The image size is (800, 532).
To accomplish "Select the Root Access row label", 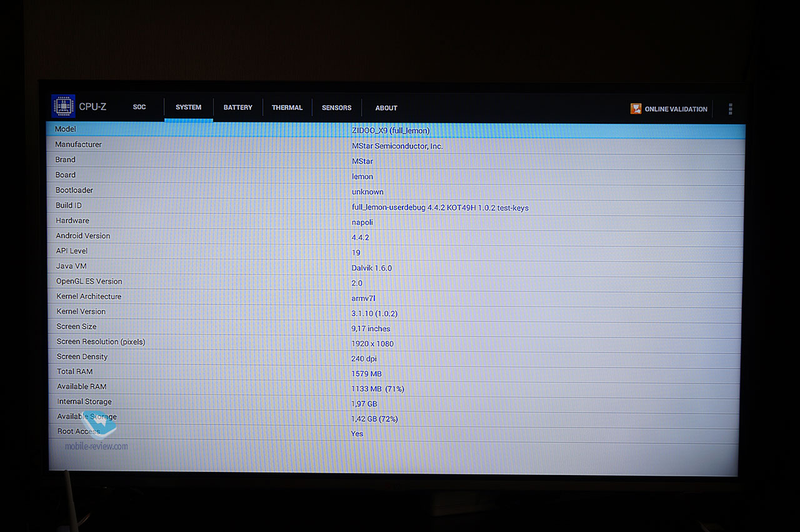I will (x=79, y=431).
